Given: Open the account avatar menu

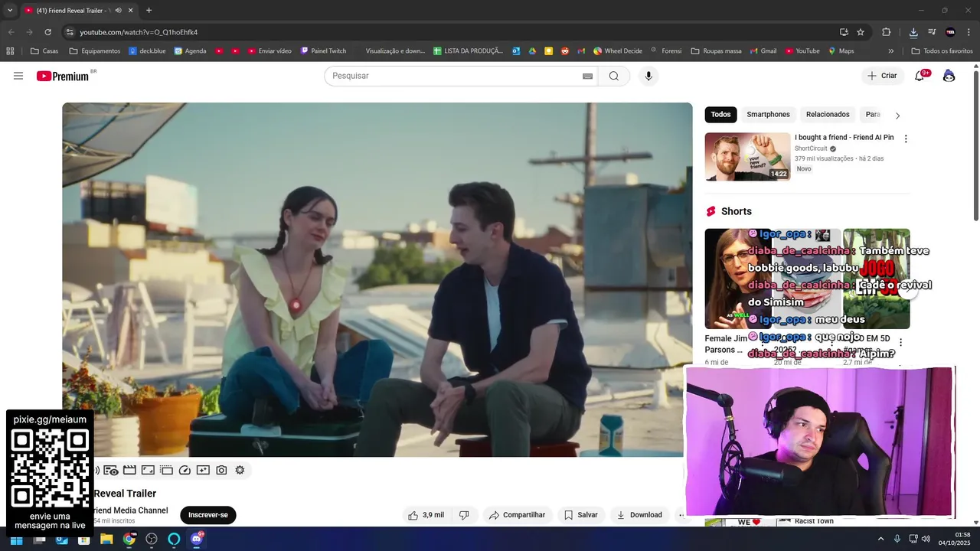Looking at the screenshot, I should coord(949,76).
